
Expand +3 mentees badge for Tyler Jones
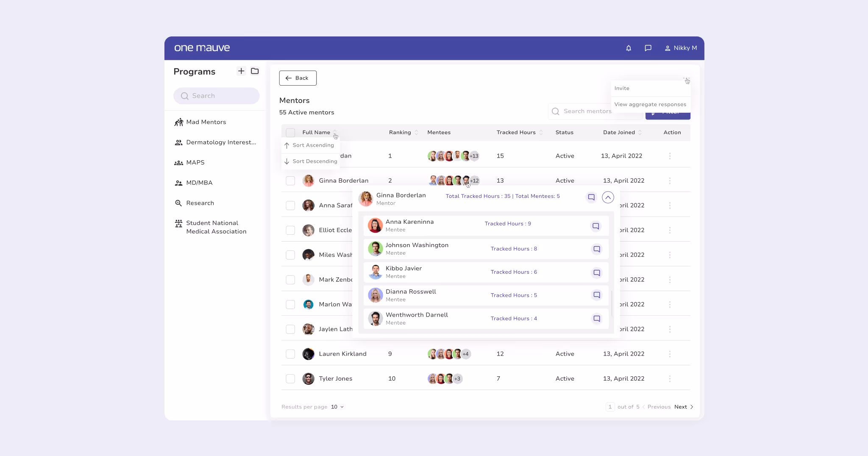(457, 379)
